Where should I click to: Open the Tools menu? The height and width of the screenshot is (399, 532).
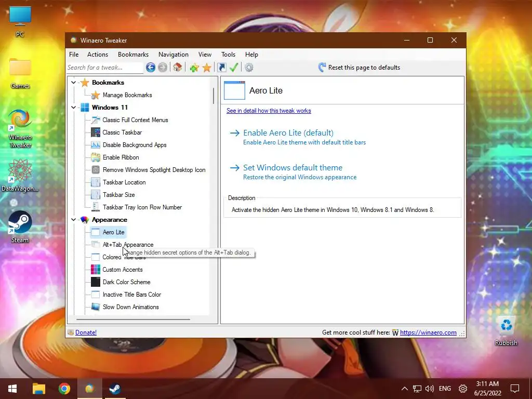click(x=229, y=55)
